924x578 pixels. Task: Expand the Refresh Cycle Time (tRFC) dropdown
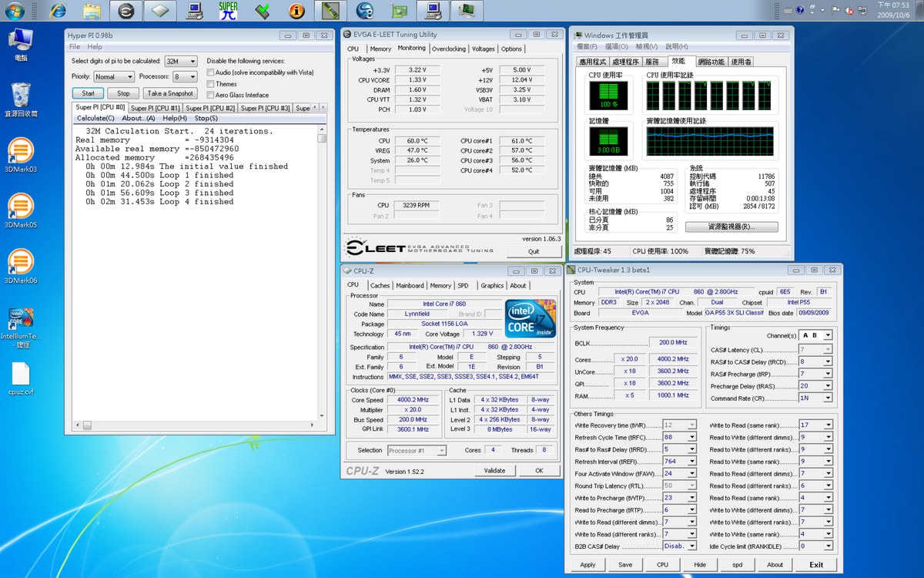click(679, 437)
